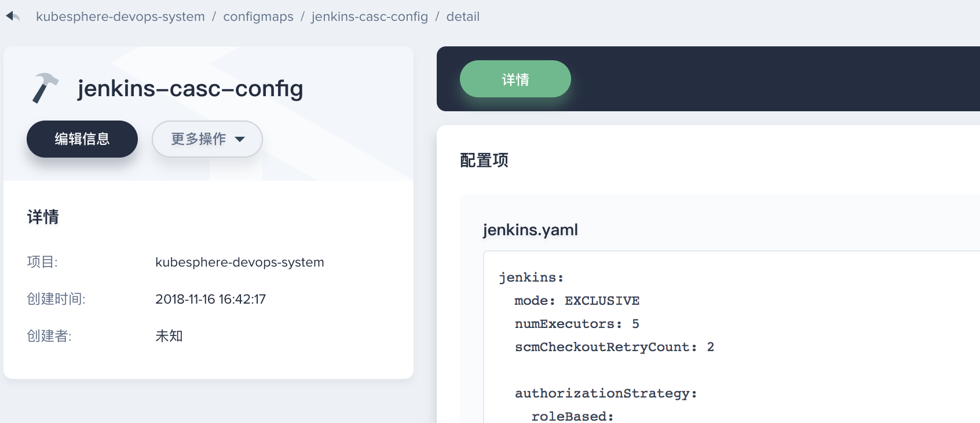
Task: Open the 更多操作 dropdown
Action: [207, 139]
